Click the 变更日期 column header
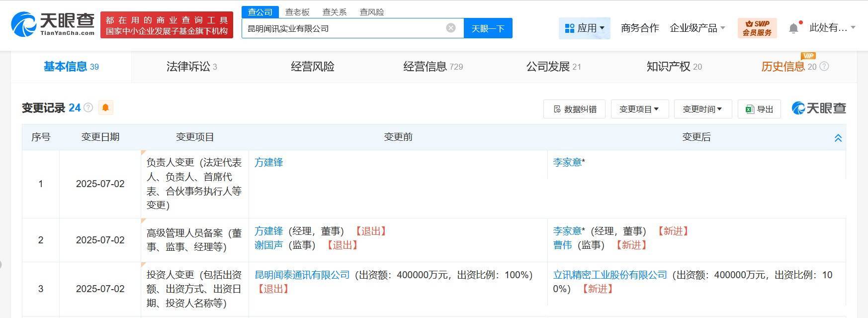The height and width of the screenshot is (318, 868). click(x=100, y=137)
